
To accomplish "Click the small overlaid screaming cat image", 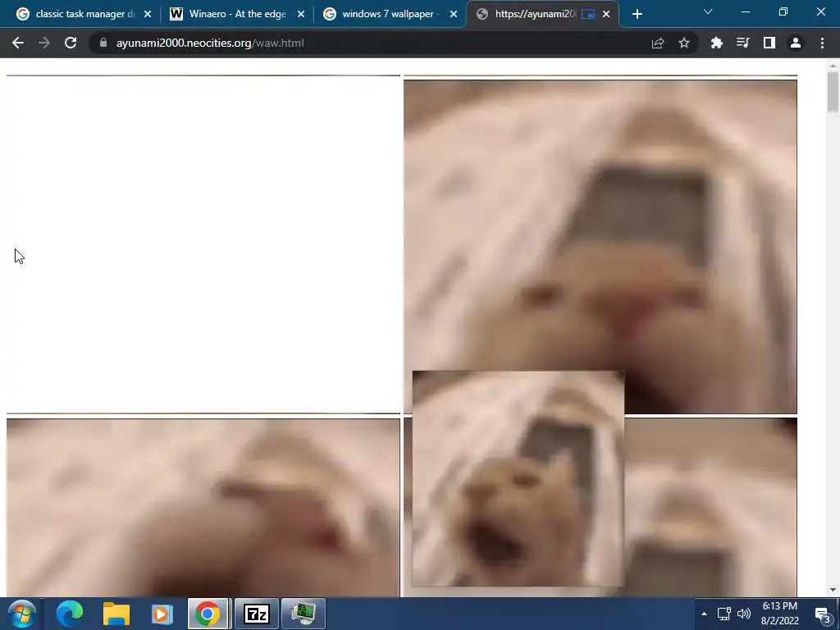I will 518,478.
